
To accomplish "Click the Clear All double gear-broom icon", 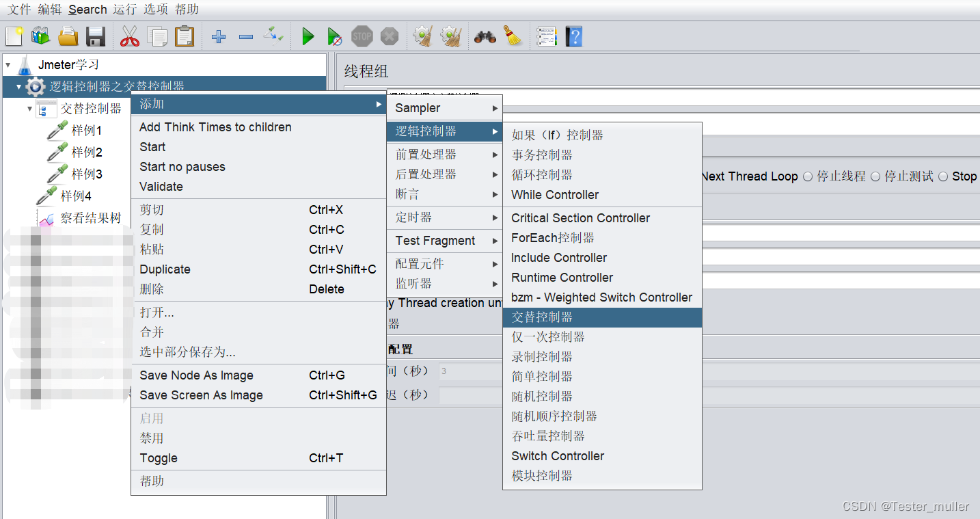I will pos(451,36).
